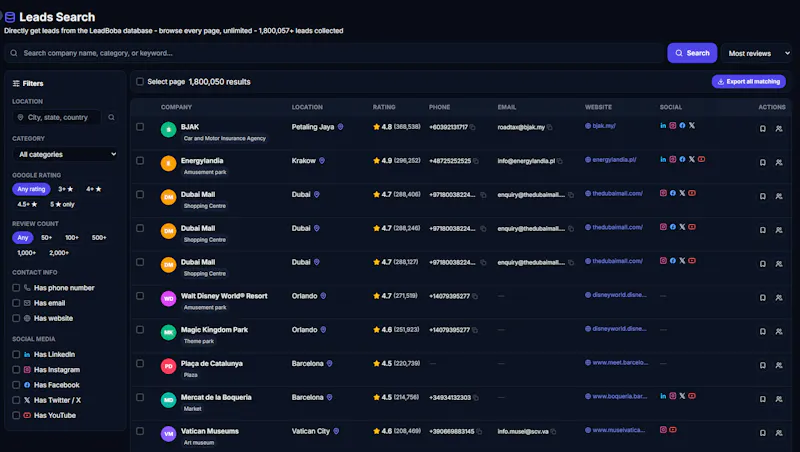Enable Has LinkedIn filter
800x452 pixels.
point(16,355)
